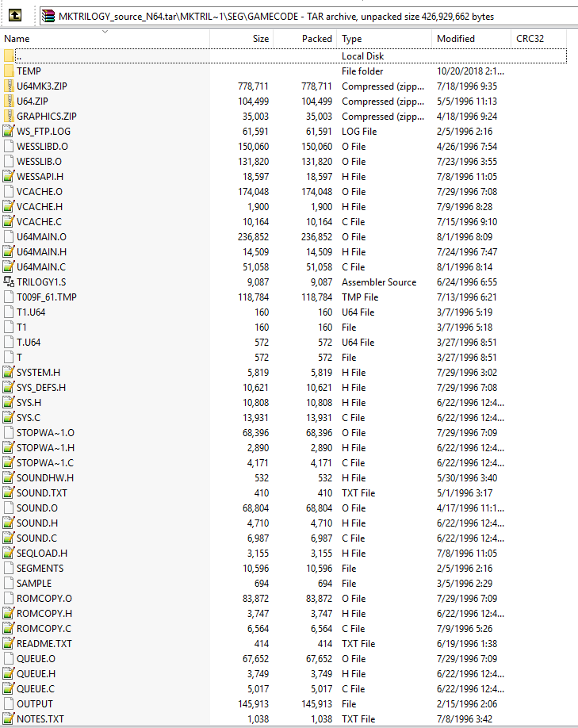Select the SOUND.H file name

[37, 523]
